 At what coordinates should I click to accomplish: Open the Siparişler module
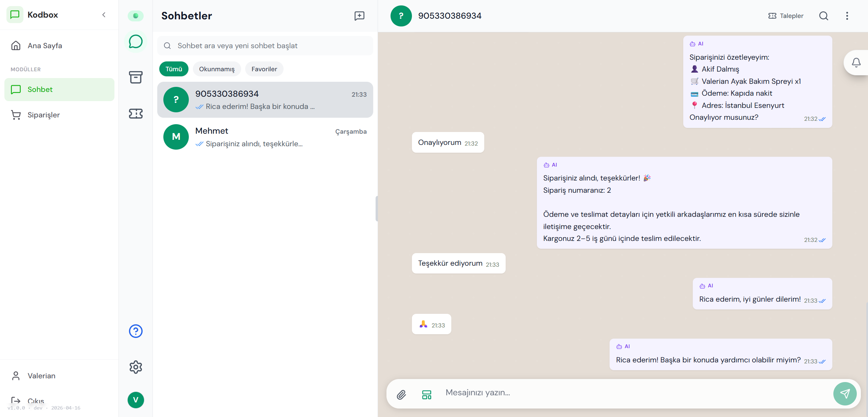click(59, 115)
